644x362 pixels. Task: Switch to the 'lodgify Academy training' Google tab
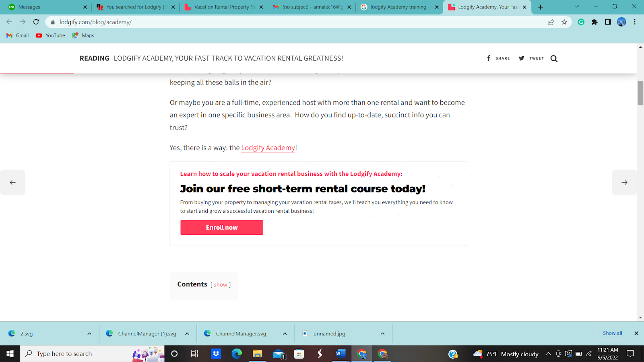tap(400, 7)
